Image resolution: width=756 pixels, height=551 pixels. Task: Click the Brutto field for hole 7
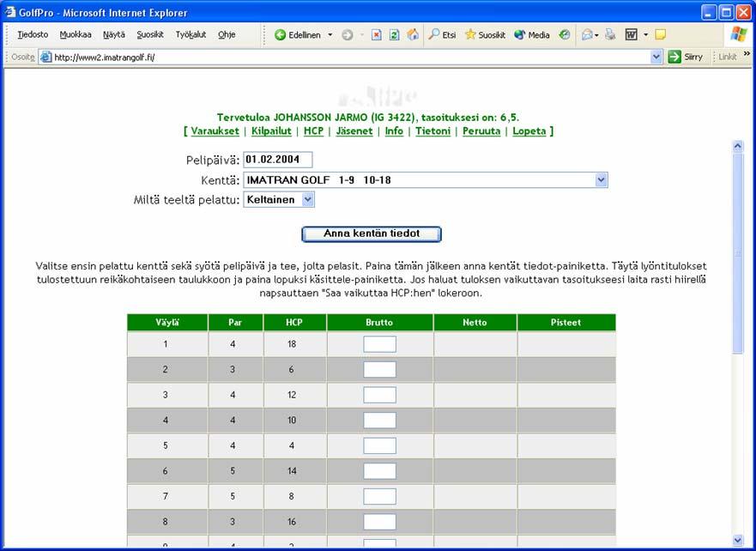pos(379,496)
